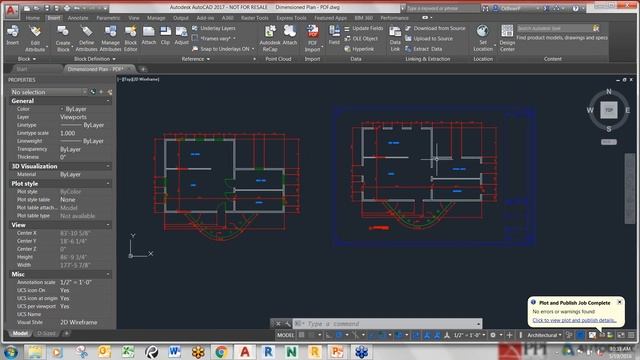The width and height of the screenshot is (640, 360).
Task: Select the Clip reference tool
Action: click(x=165, y=35)
